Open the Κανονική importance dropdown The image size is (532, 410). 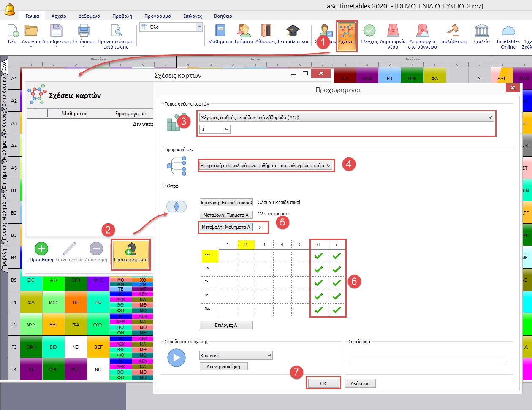click(x=236, y=356)
